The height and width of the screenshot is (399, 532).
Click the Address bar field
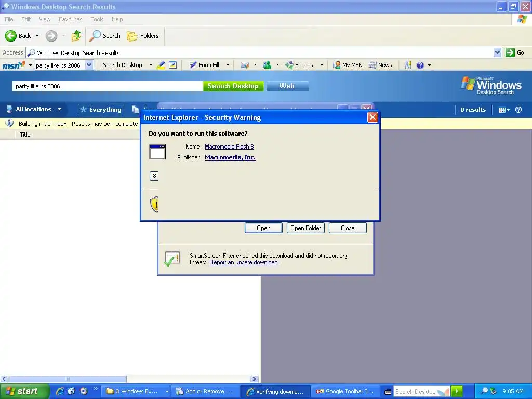click(x=260, y=52)
